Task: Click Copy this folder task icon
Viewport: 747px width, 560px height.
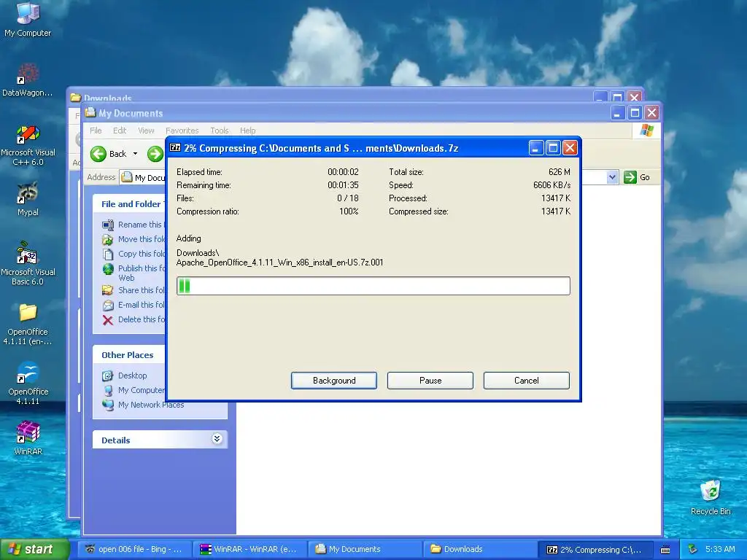Action: point(108,254)
